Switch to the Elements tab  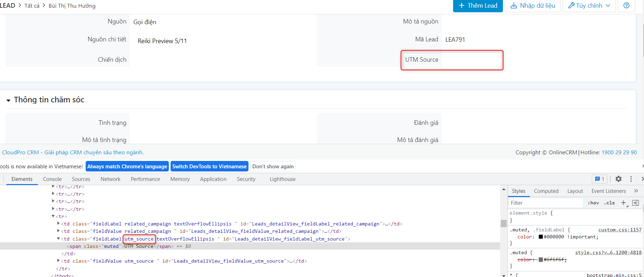22,179
